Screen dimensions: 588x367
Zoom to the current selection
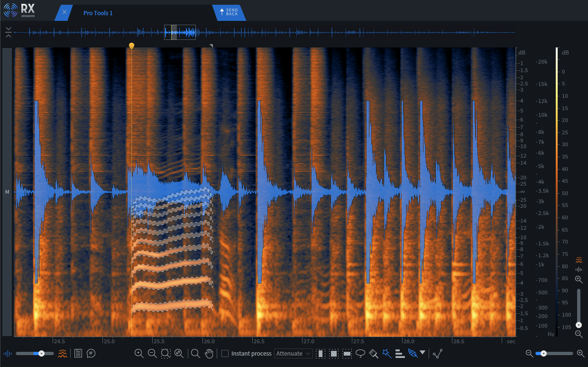[x=165, y=353]
